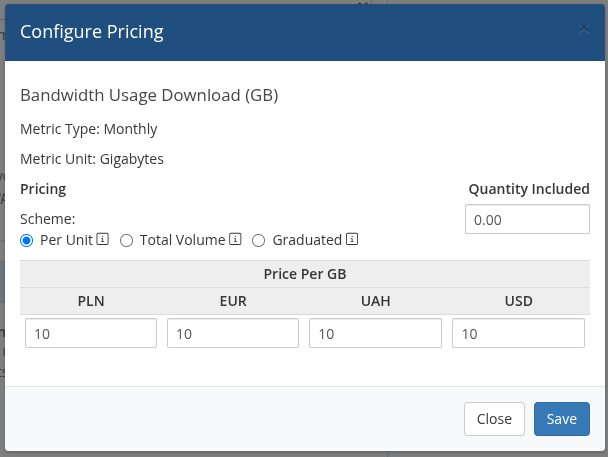608x457 pixels.
Task: Click the Quantity Included label
Action: point(529,189)
